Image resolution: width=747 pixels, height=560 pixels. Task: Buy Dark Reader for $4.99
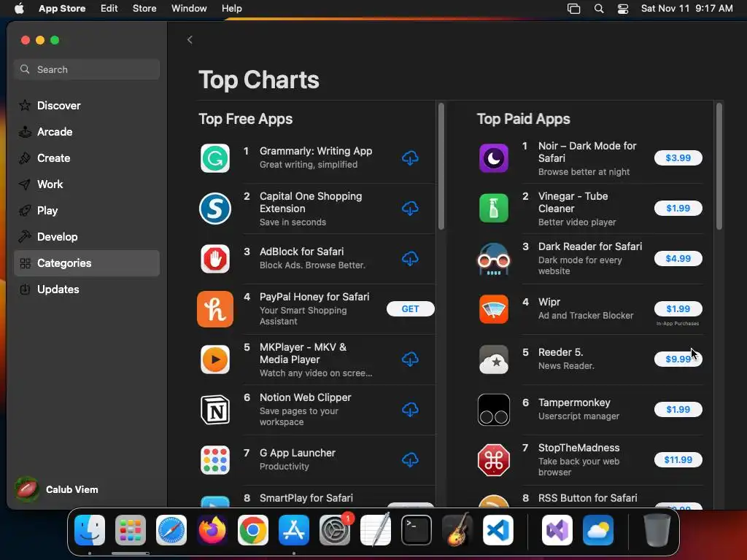pyautogui.click(x=678, y=259)
